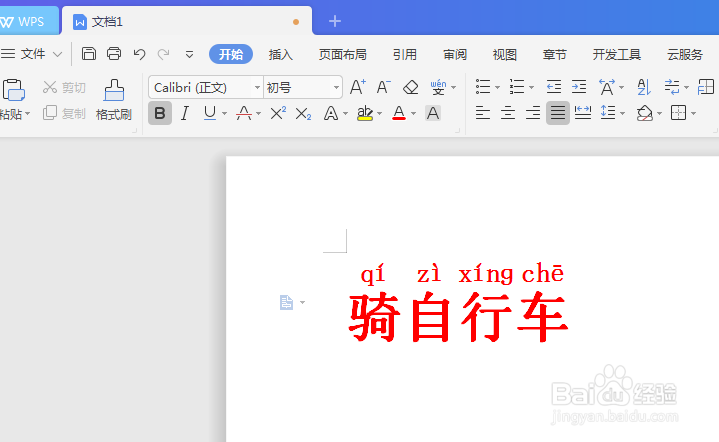Open the 引用 References tab
This screenshot has width=719, height=442.
404,55
